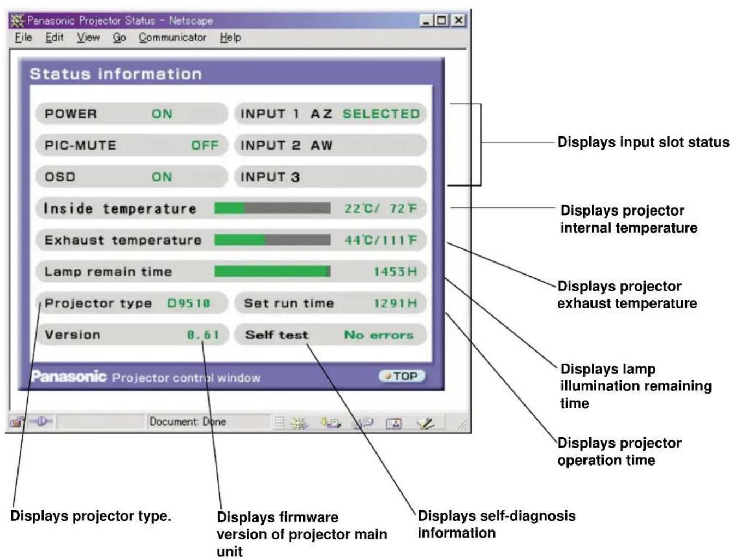Image resolution: width=734 pixels, height=560 pixels.
Task: Click the Panasonic logo in footer
Action: point(69,376)
